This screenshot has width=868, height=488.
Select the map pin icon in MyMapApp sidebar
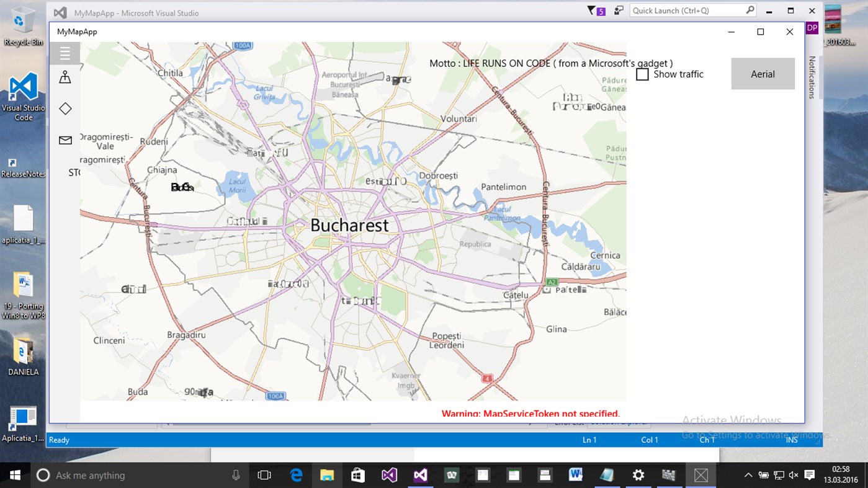pos(65,78)
